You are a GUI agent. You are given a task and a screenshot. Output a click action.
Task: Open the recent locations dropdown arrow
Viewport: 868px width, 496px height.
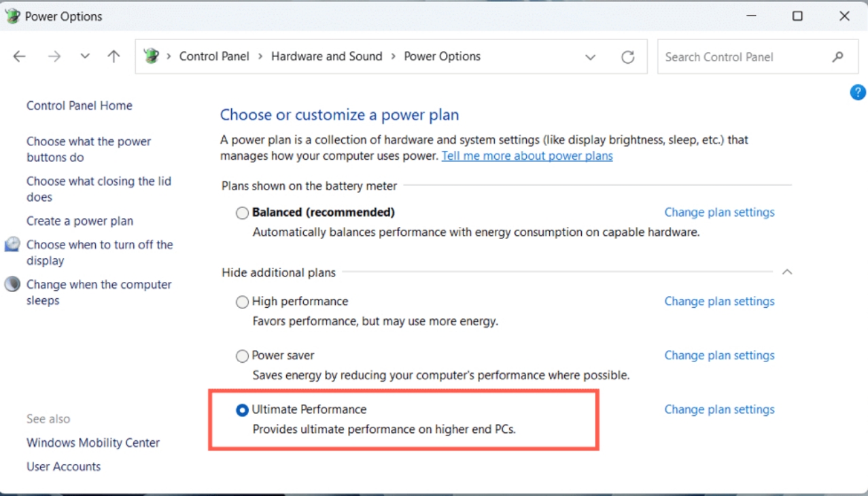coord(84,56)
